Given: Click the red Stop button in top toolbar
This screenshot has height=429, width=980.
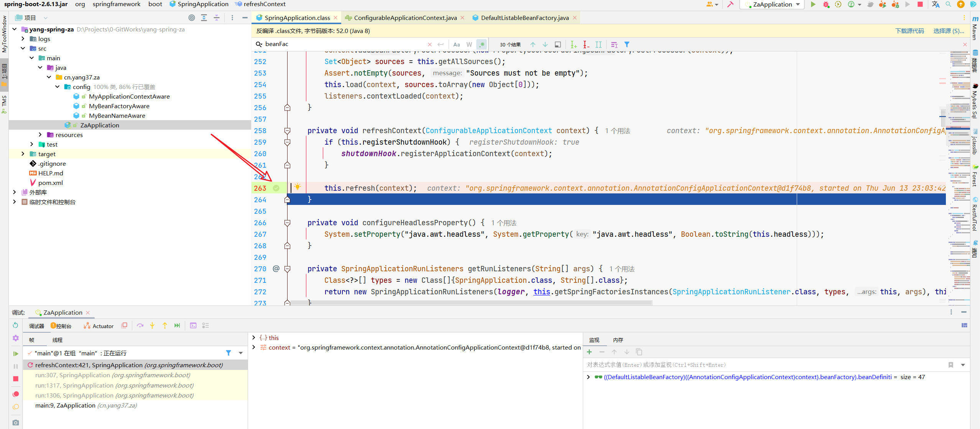Looking at the screenshot, I should point(920,4).
